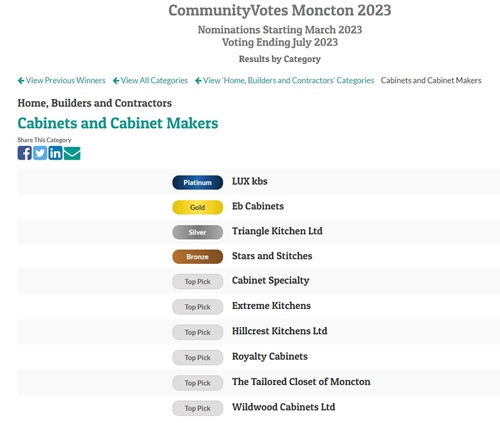Click the Home, Builders and Contractors heading
This screenshot has width=500, height=423.
[95, 103]
